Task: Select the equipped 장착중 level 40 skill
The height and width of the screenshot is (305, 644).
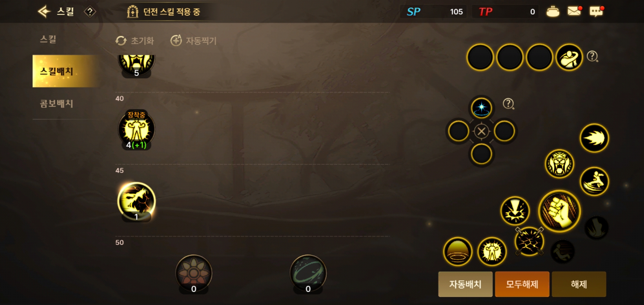Action: (136, 130)
